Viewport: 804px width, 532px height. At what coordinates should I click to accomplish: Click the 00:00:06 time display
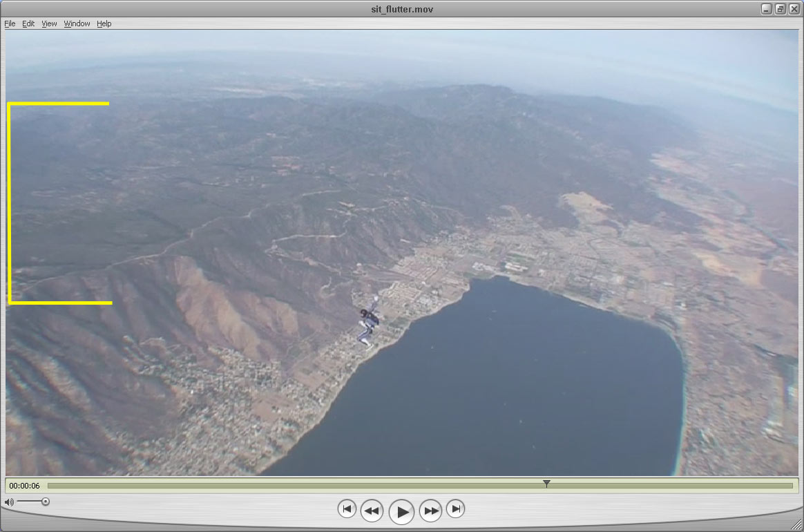[x=24, y=485]
